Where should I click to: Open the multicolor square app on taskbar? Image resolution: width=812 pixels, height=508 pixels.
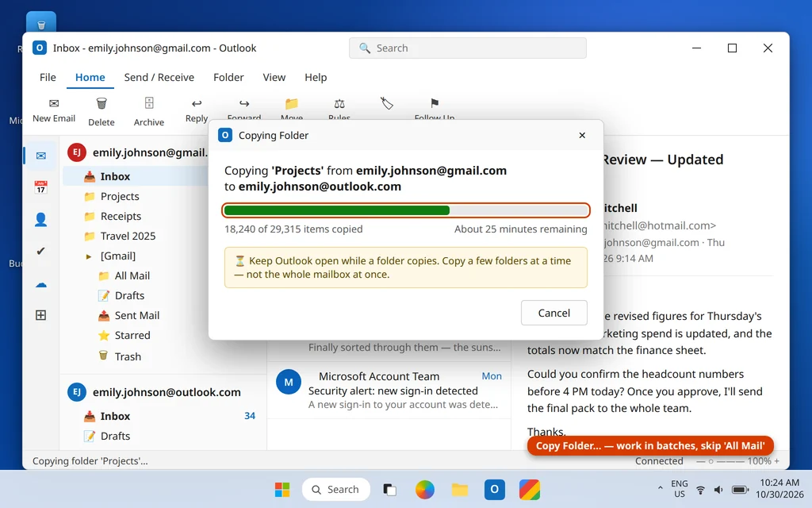530,489
